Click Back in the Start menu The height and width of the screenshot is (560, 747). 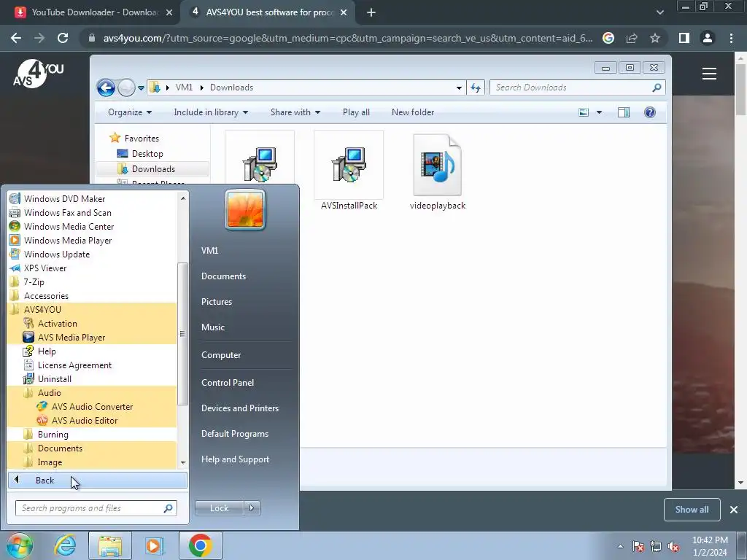click(98, 480)
